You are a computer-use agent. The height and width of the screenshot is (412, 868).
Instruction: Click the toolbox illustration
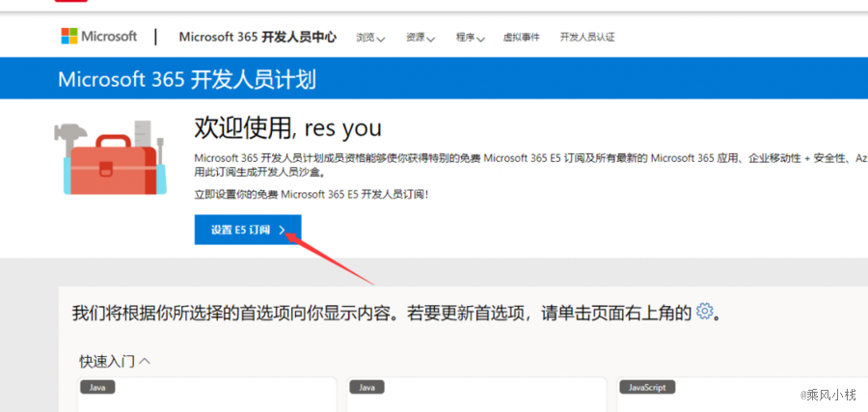[110, 158]
